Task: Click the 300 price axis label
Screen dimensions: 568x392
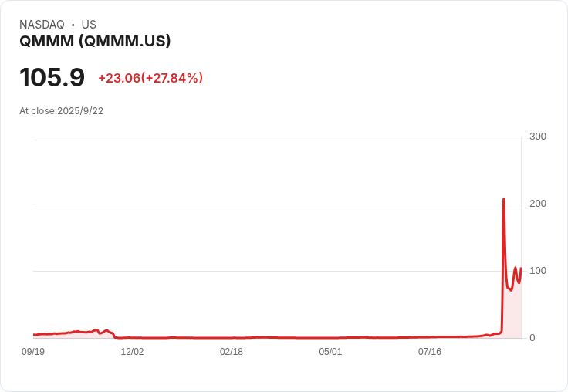Action: tap(538, 137)
